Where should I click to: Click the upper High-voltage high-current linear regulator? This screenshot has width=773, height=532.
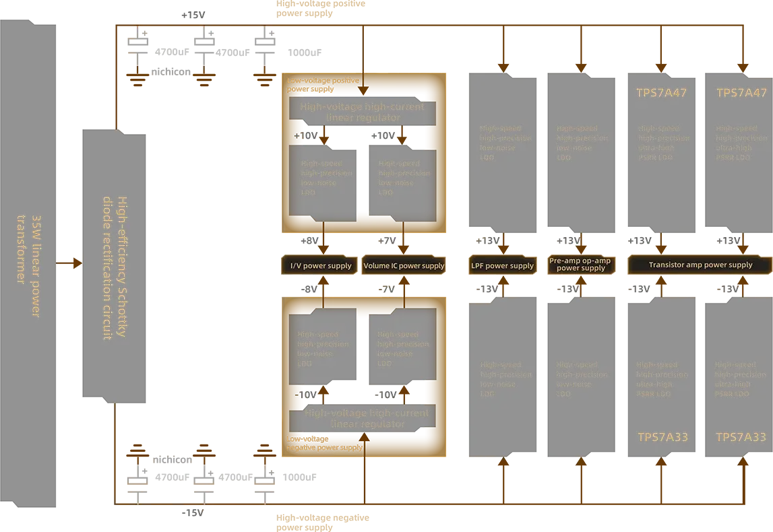363,111
